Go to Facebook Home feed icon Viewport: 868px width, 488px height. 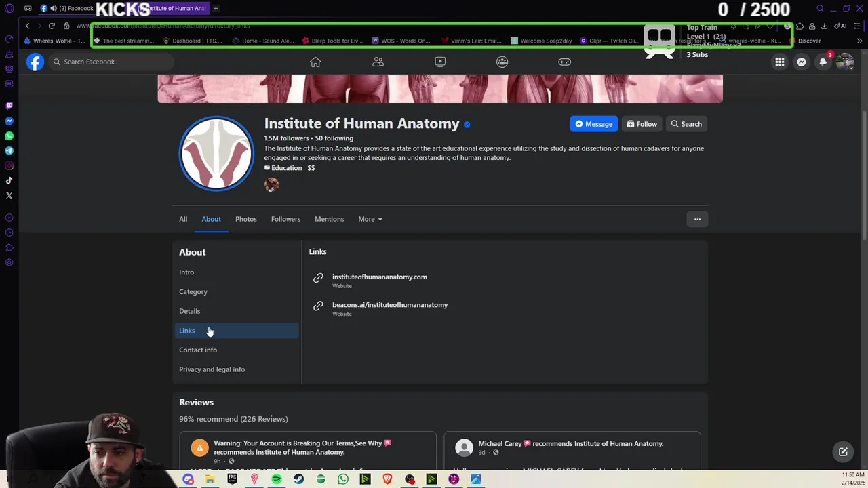315,62
